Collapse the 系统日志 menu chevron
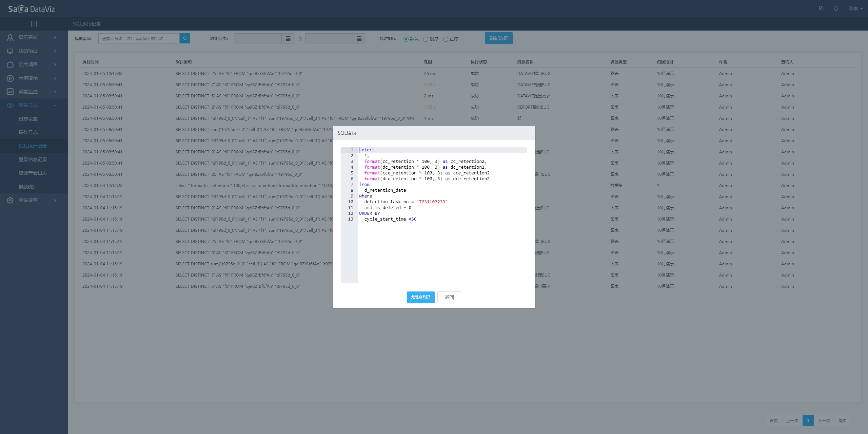 coord(55,105)
